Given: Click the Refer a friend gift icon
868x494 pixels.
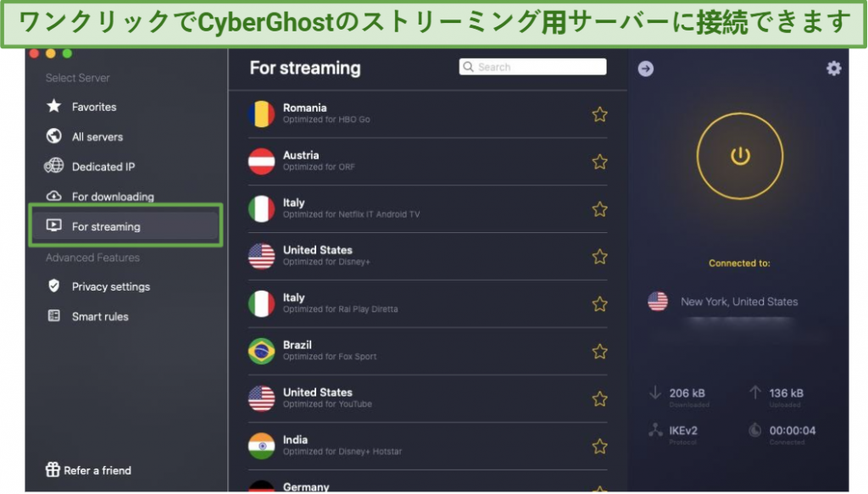Looking at the screenshot, I should pos(53,469).
